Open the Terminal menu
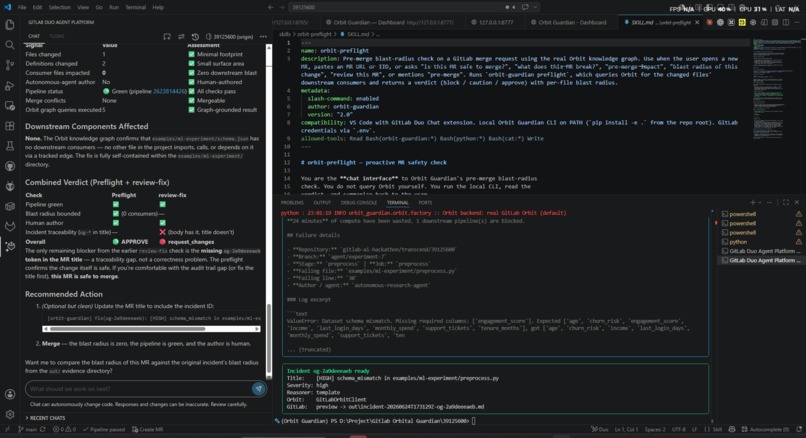Viewport: 806px width, 438px height. tap(135, 7)
